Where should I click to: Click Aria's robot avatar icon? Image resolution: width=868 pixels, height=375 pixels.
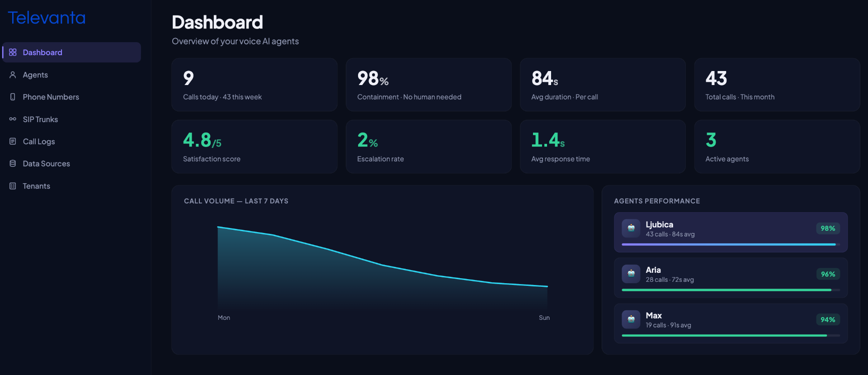click(x=631, y=274)
